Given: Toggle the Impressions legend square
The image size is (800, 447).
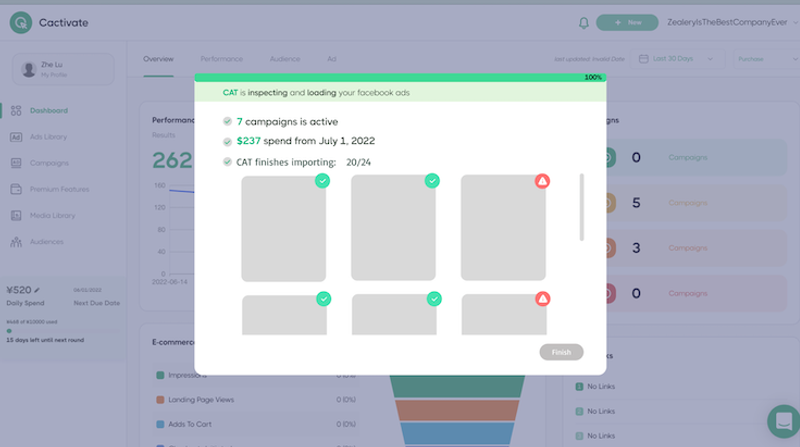Looking at the screenshot, I should pos(160,375).
